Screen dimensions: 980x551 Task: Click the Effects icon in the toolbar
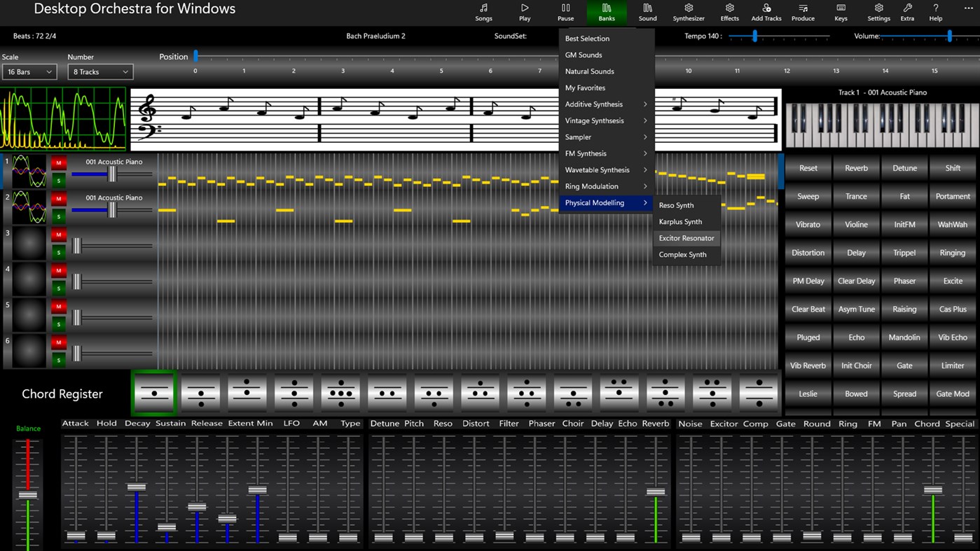tap(729, 12)
